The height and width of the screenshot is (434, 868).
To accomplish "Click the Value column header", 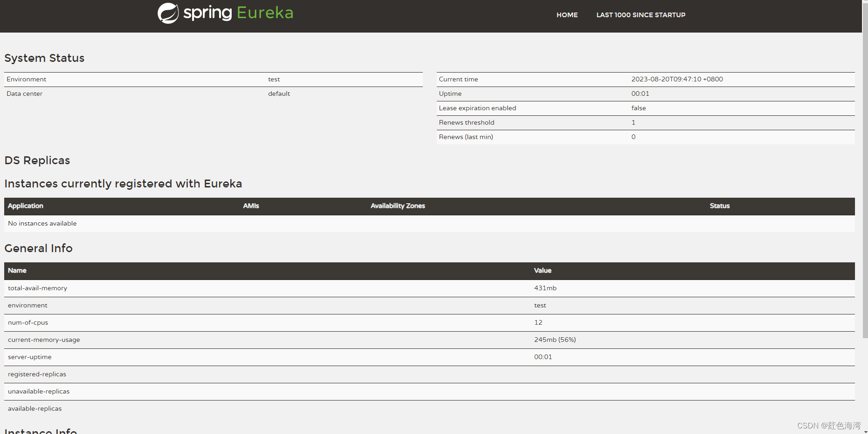I will 542,271.
